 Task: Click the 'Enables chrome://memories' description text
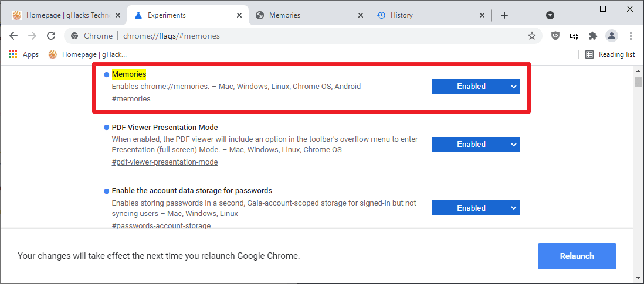(x=236, y=87)
